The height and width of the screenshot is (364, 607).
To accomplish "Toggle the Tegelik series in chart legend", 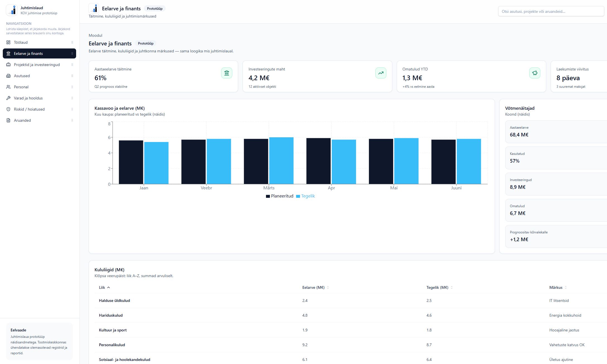I will (305, 196).
